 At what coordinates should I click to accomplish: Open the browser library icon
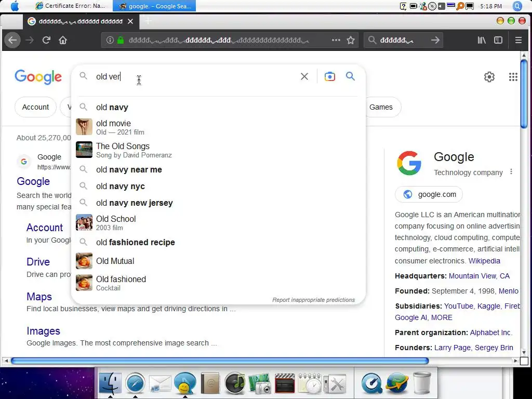[x=482, y=41]
